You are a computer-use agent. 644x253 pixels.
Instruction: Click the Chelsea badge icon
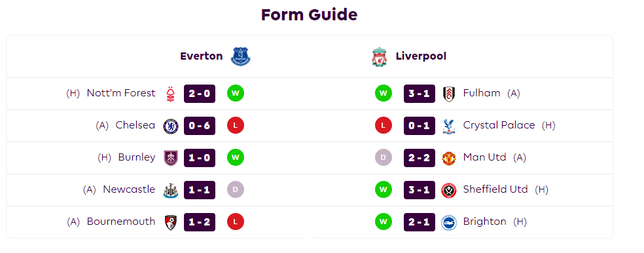(170, 126)
